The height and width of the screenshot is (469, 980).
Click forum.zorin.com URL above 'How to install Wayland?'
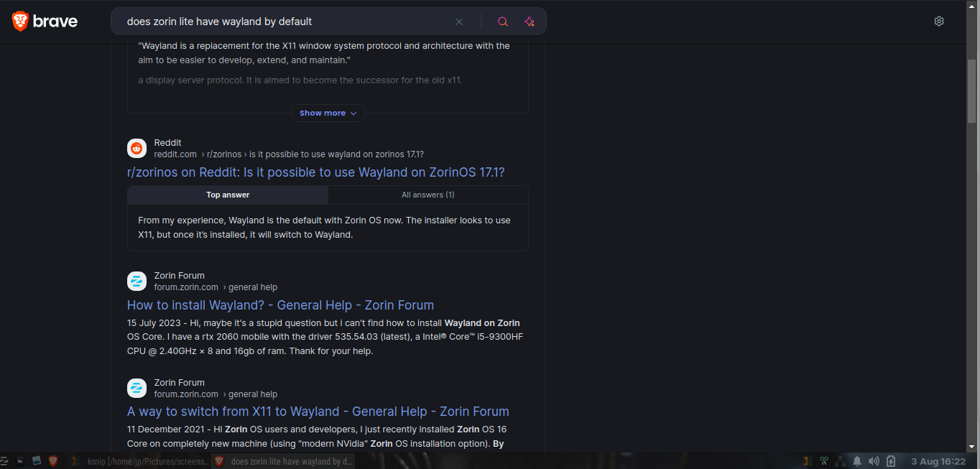[x=186, y=287]
